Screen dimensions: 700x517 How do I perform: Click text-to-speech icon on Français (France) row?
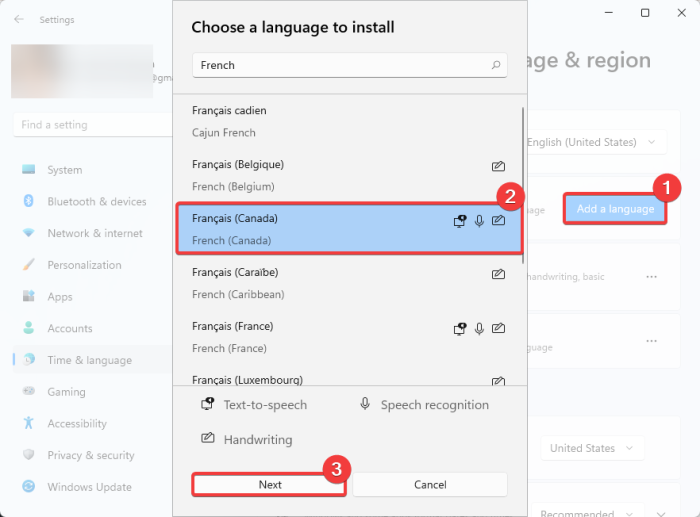click(x=459, y=328)
